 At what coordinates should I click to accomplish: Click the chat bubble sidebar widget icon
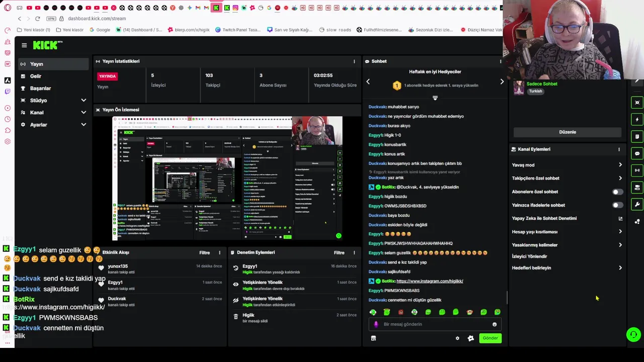[637, 153]
